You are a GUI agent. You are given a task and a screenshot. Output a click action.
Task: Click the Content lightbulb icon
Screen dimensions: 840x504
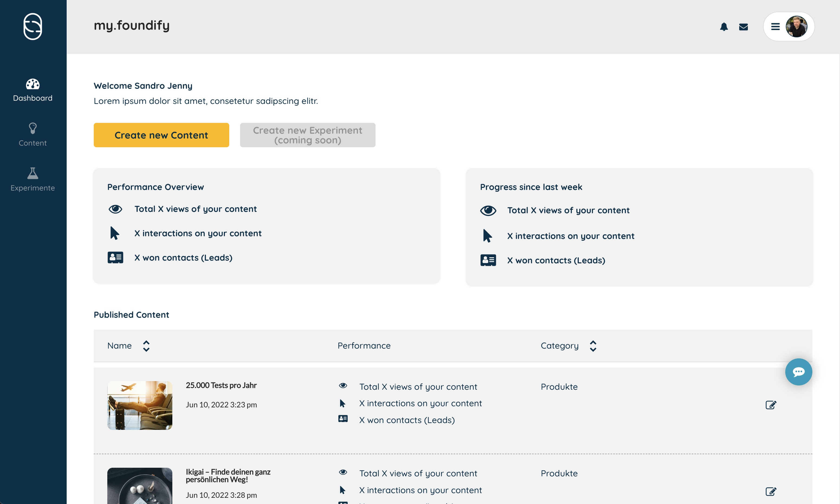tap(33, 128)
